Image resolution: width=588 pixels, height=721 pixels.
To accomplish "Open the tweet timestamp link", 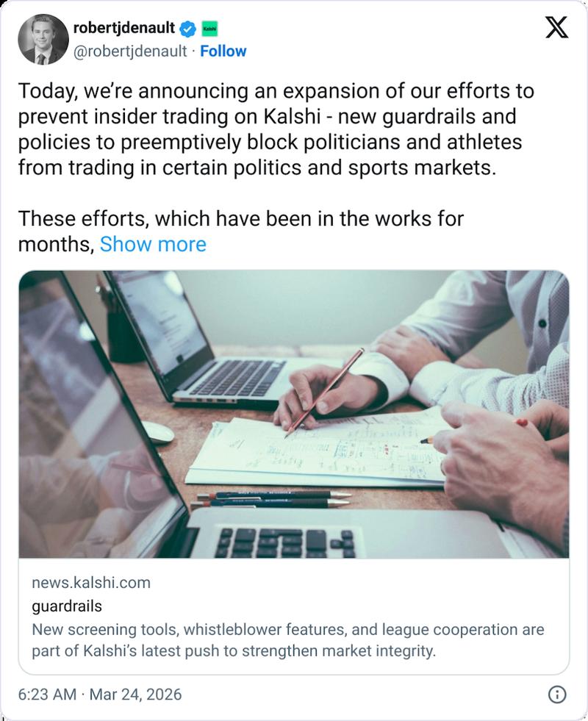I will point(99,692).
